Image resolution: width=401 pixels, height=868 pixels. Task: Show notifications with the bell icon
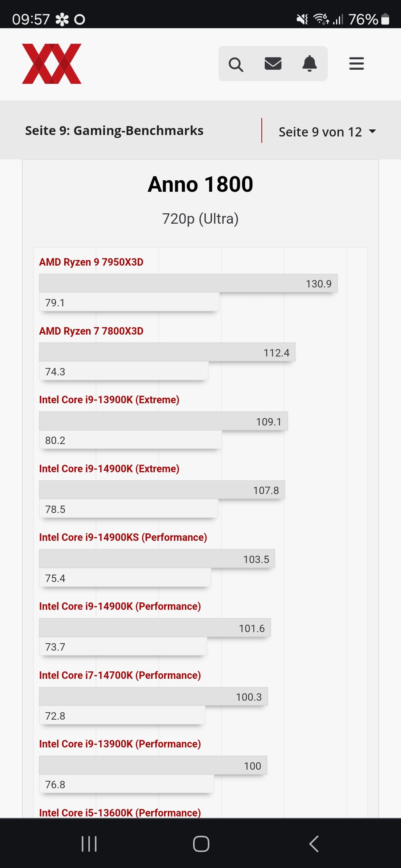309,64
